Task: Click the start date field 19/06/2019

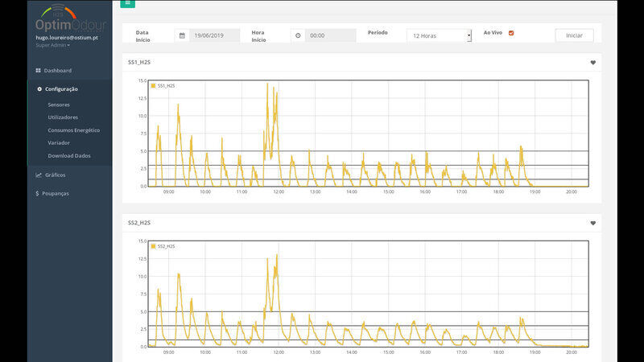Action: point(214,35)
